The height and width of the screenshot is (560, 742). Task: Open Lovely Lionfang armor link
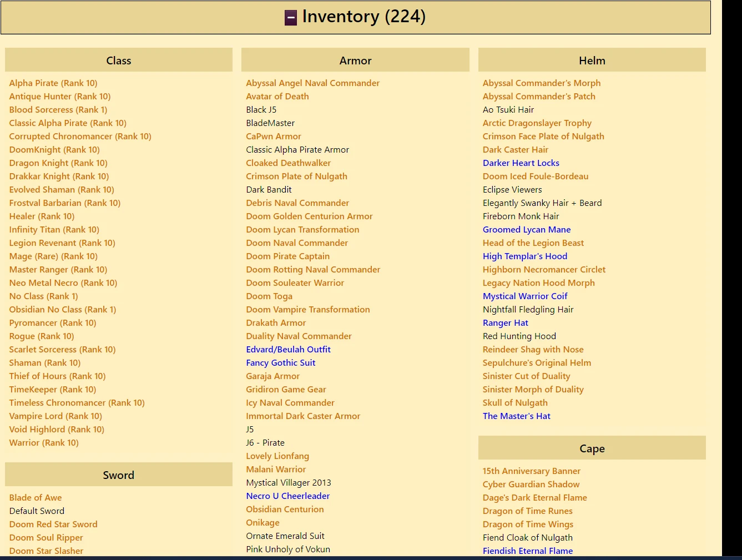277,456
